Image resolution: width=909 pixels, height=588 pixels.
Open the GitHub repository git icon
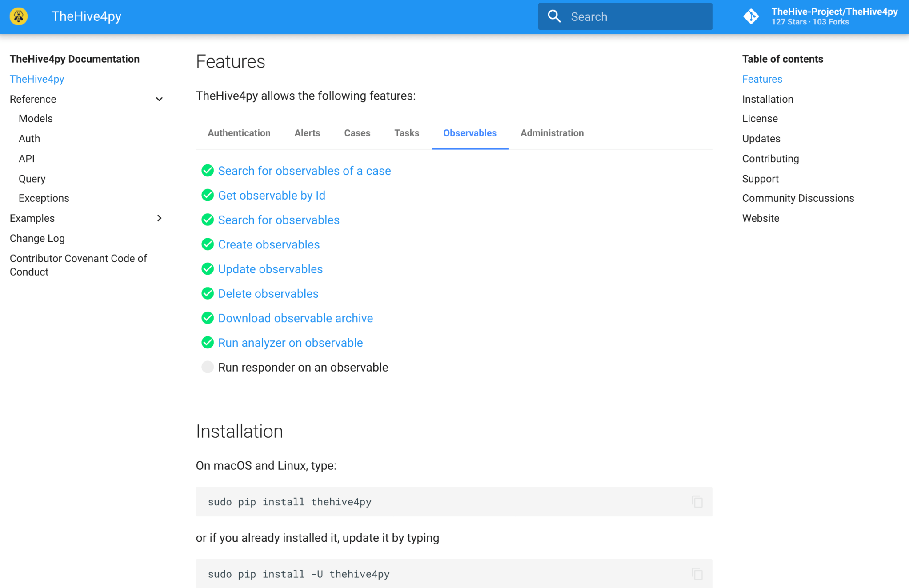(751, 16)
